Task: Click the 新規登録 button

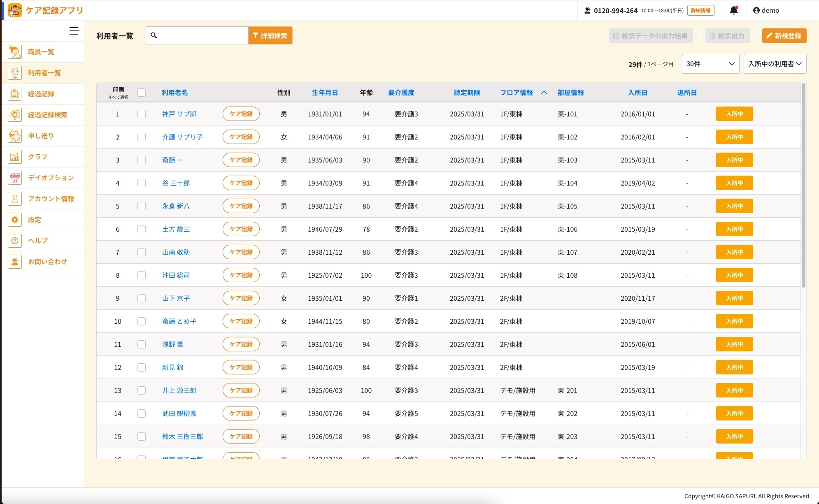Action: point(784,35)
